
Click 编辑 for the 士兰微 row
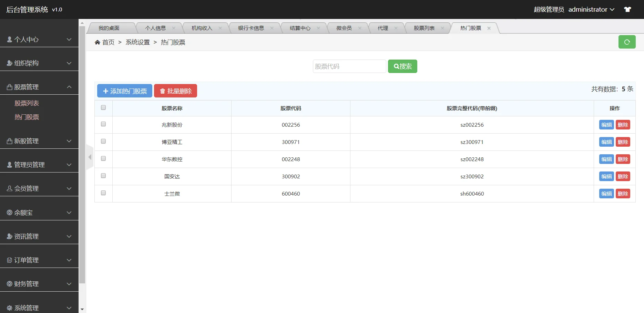[x=606, y=194]
